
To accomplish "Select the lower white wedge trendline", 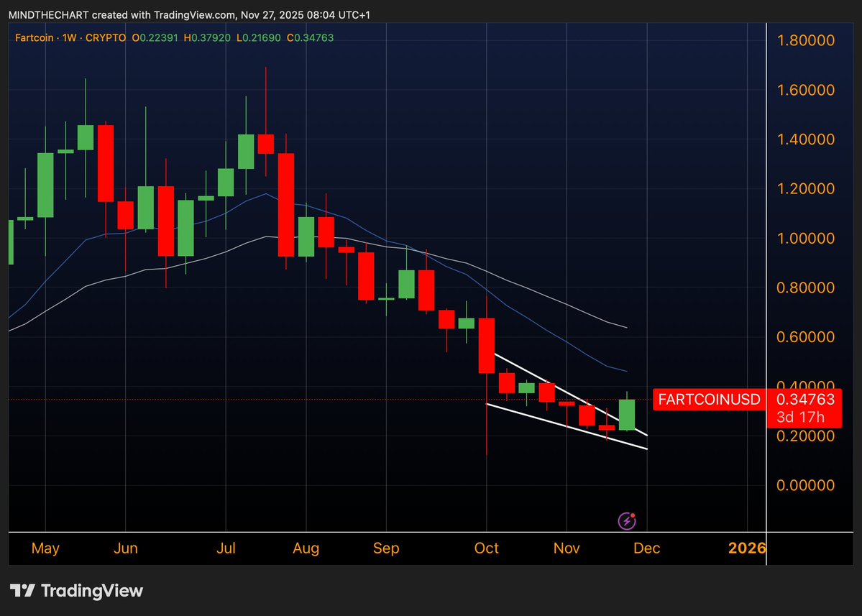I will click(x=567, y=427).
